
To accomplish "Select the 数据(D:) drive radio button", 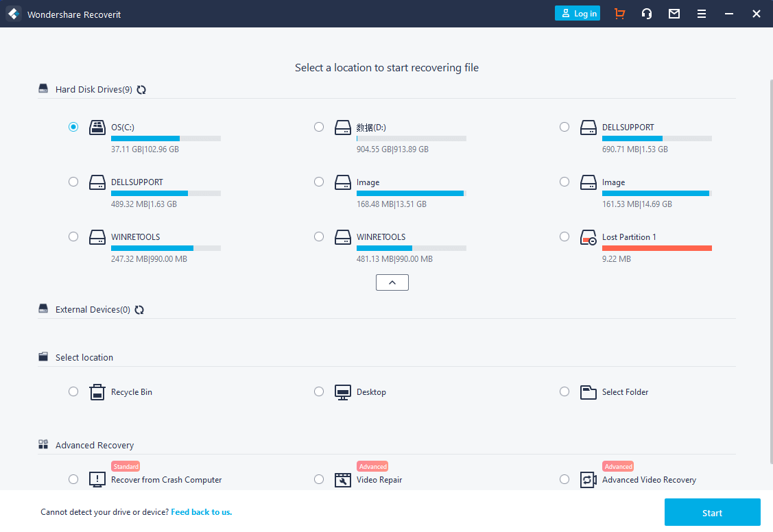I will pos(319,127).
